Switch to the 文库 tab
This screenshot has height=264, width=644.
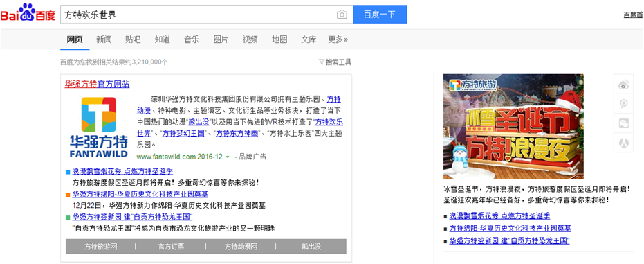(x=309, y=39)
